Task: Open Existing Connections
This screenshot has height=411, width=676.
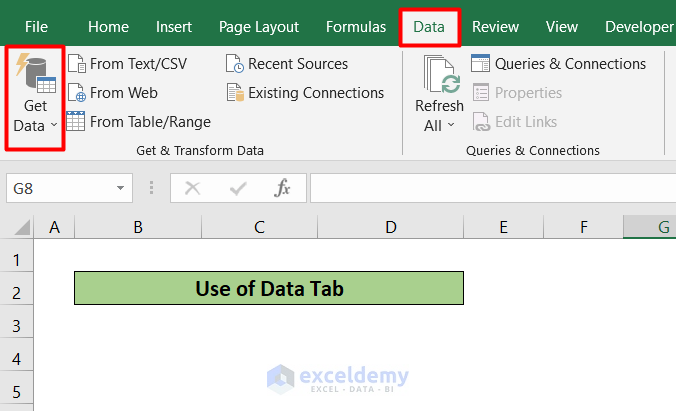Action: click(305, 93)
